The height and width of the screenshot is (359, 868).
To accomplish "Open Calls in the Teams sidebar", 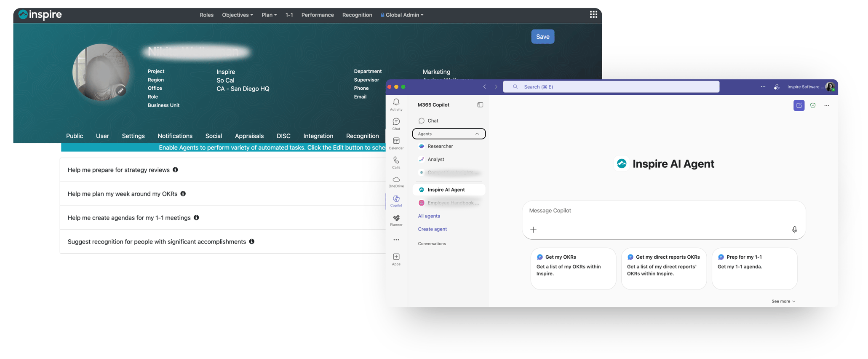I will (x=396, y=163).
